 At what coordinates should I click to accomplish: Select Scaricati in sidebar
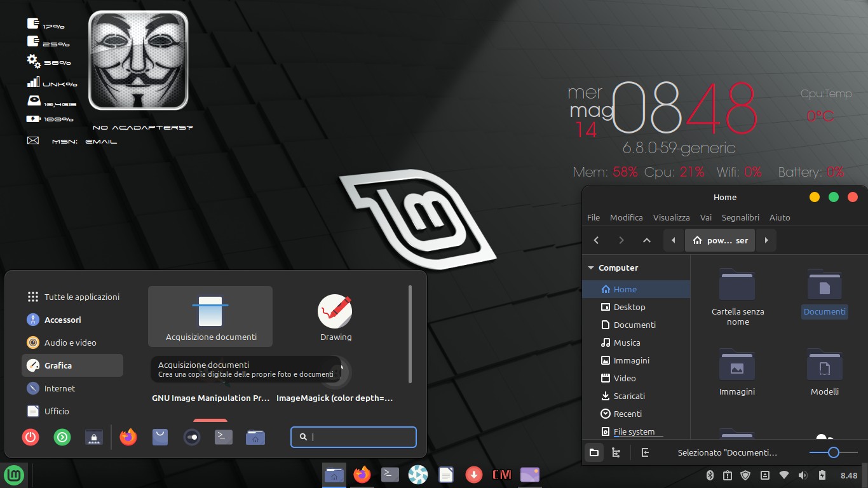tap(636, 396)
